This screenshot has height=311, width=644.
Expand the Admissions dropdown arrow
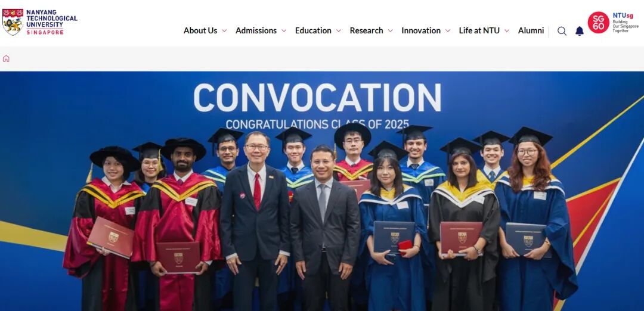(284, 31)
